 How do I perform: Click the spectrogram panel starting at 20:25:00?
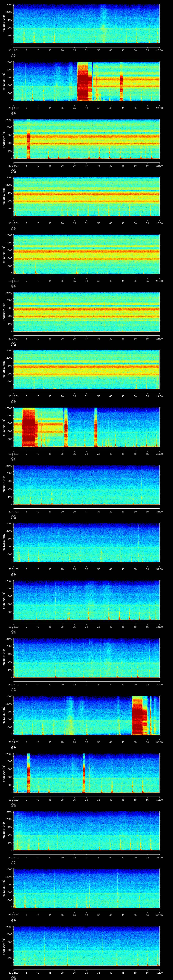click(87, 197)
